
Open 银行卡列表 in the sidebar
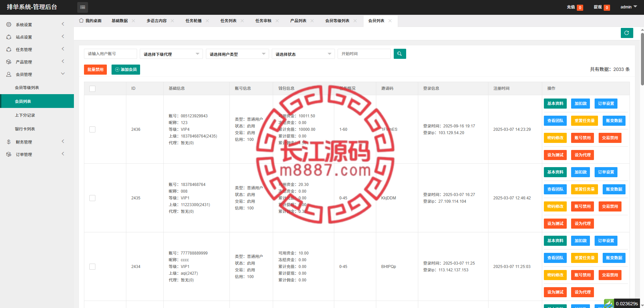pos(37,129)
